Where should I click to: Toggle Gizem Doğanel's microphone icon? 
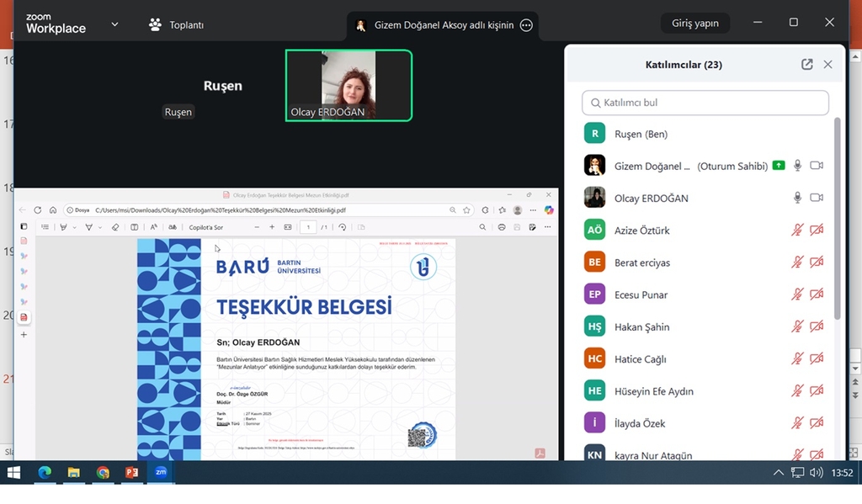(x=797, y=166)
